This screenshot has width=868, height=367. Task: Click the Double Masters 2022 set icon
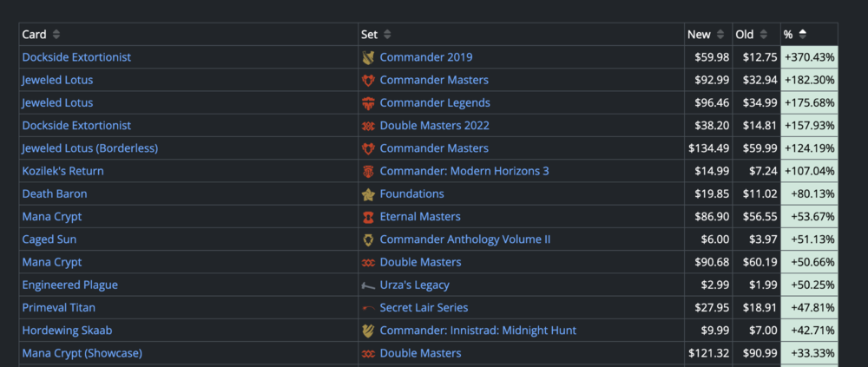point(369,126)
